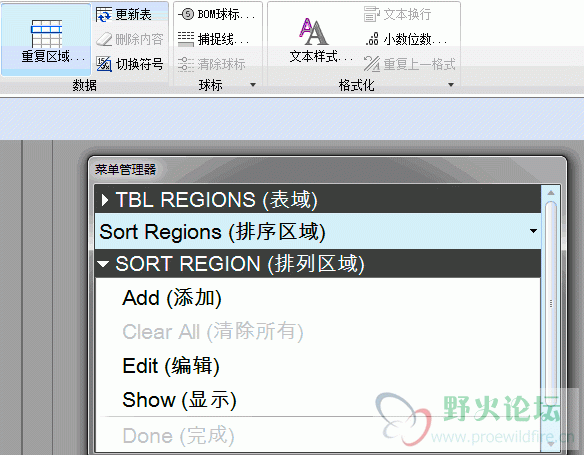Click the menu manager vertical scrollbar thumb
Image resolution: width=584 pixels, height=455 pixels.
[551, 302]
